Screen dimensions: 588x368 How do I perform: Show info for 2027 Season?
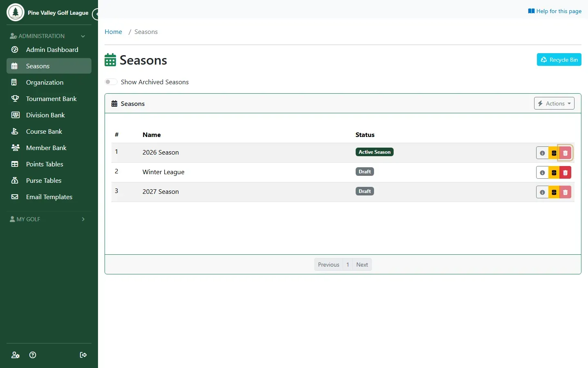tap(542, 192)
